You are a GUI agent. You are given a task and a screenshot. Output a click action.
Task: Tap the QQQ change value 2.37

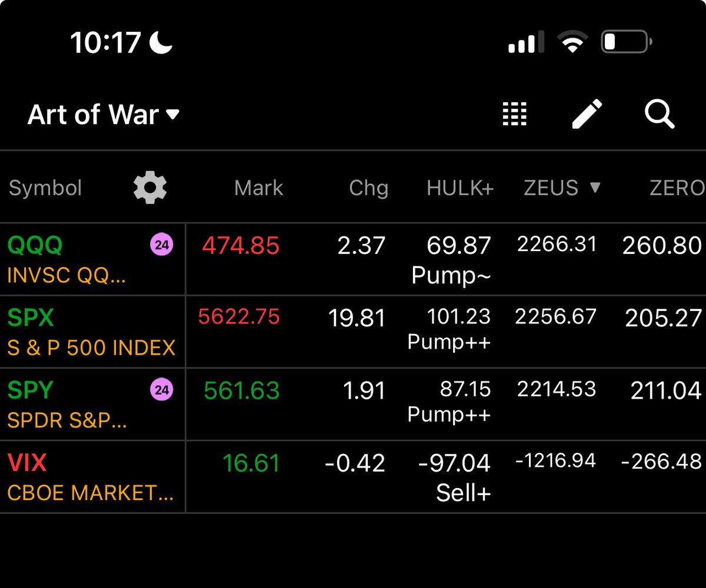click(x=361, y=245)
